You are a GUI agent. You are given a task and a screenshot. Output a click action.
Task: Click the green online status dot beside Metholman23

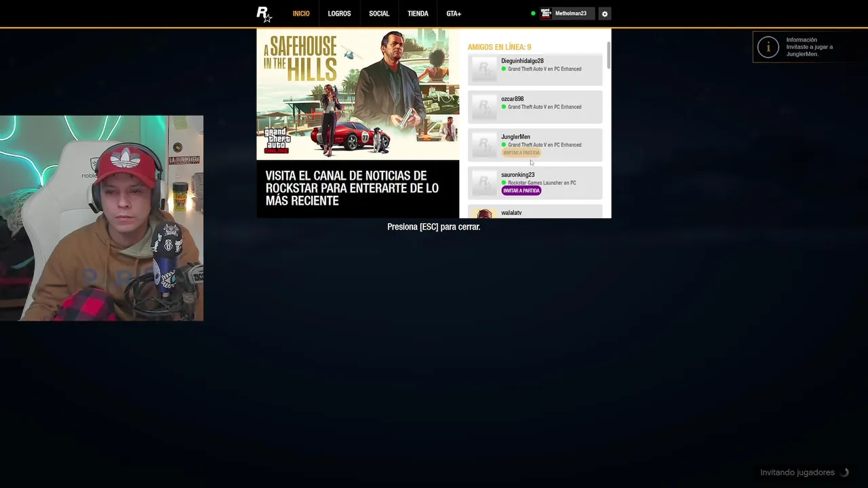click(533, 14)
